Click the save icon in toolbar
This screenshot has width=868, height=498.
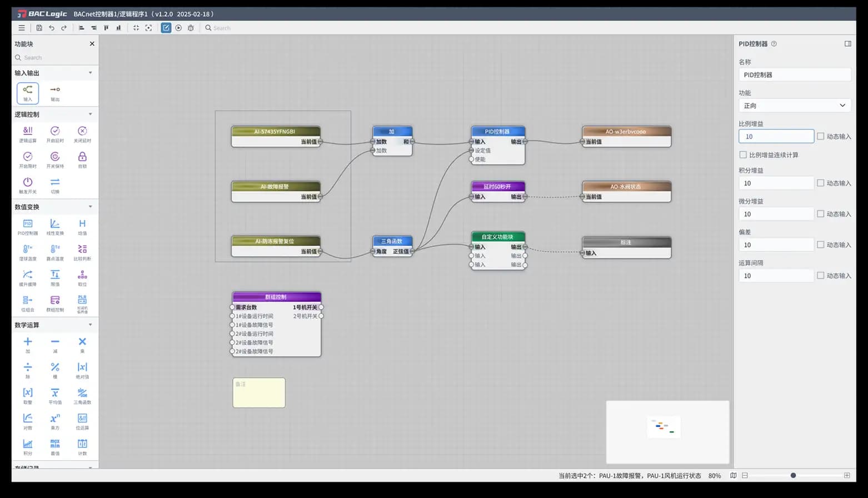click(39, 28)
